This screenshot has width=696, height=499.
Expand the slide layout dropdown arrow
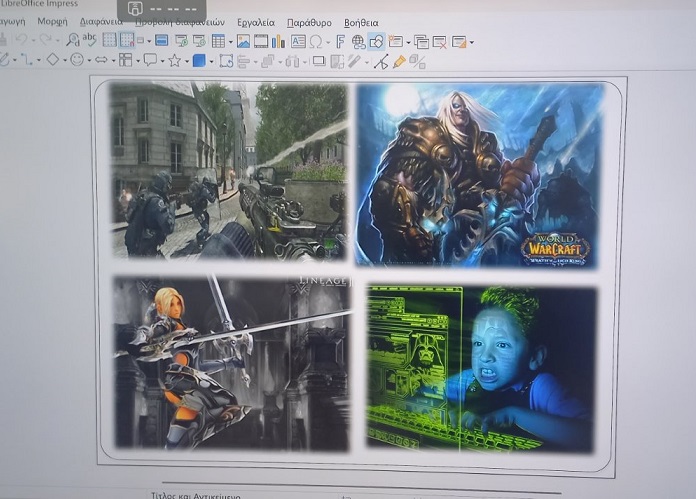471,43
